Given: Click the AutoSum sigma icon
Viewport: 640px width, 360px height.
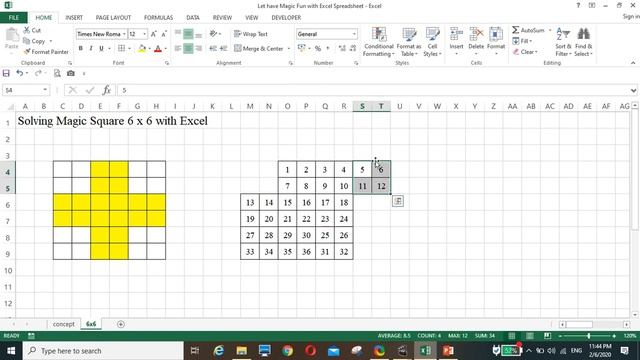Looking at the screenshot, I should (516, 30).
